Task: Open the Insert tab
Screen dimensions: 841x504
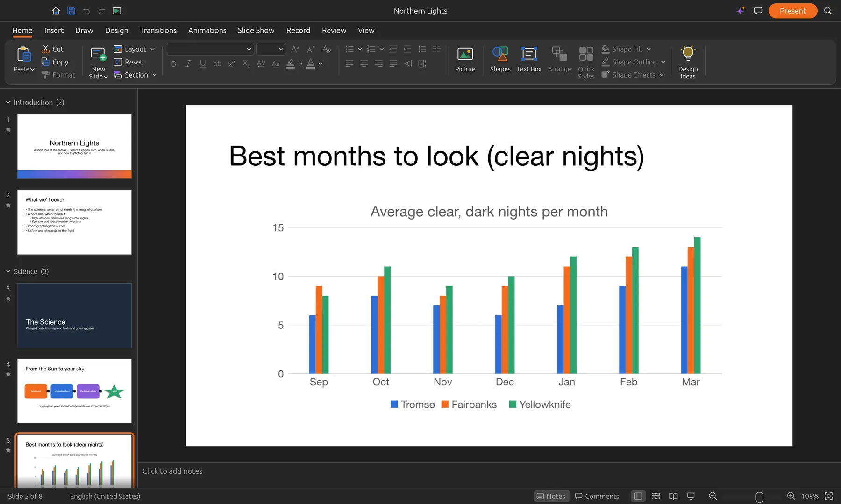Action: (x=54, y=30)
